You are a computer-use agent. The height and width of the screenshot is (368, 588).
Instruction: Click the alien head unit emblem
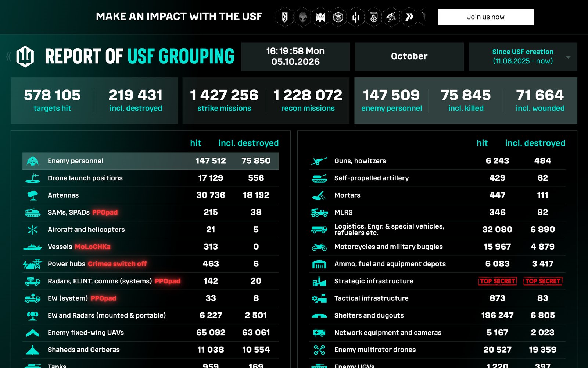[302, 17]
